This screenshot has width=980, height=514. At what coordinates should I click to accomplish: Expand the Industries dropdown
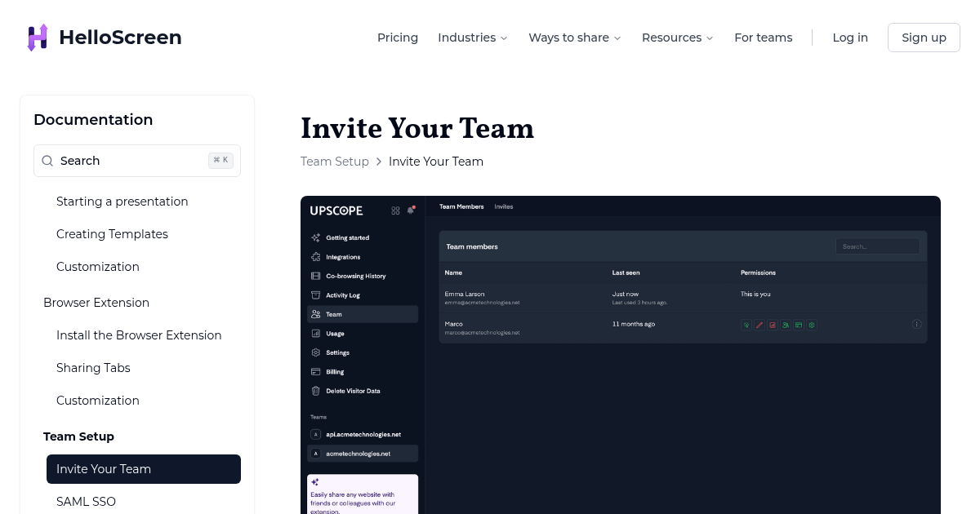point(472,38)
